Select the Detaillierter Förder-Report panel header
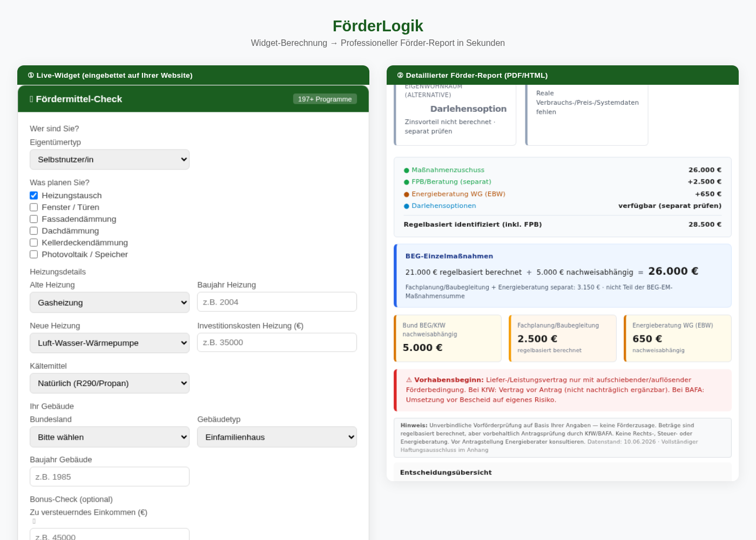Image resolution: width=756 pixels, height=540 pixels. pyautogui.click(x=563, y=75)
